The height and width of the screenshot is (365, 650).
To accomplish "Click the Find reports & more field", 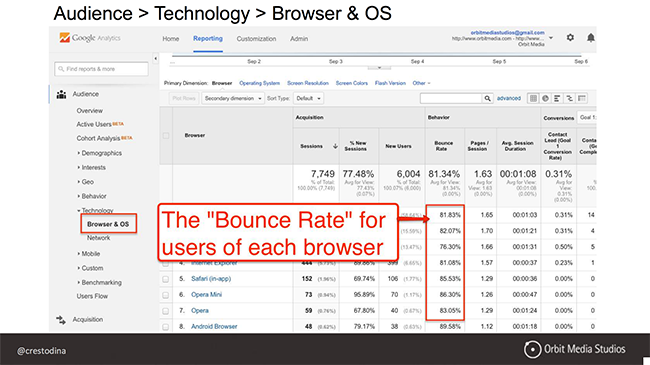I will click(101, 69).
